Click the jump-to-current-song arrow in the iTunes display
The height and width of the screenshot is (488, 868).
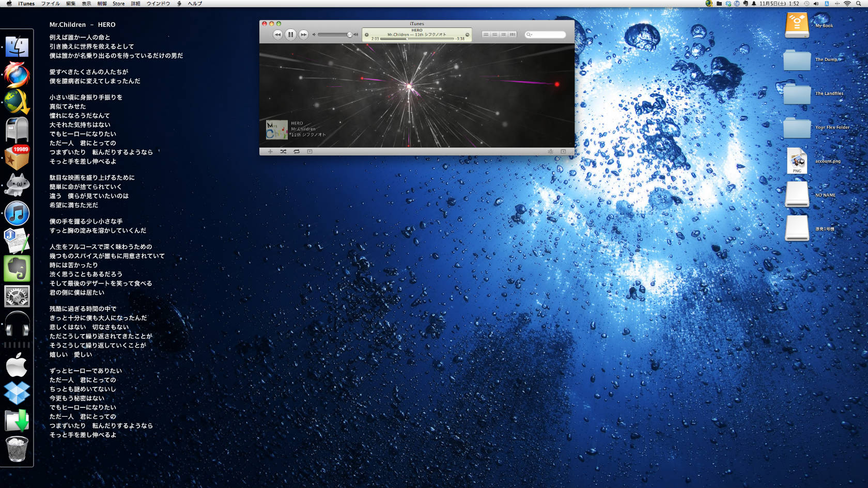[x=467, y=35]
